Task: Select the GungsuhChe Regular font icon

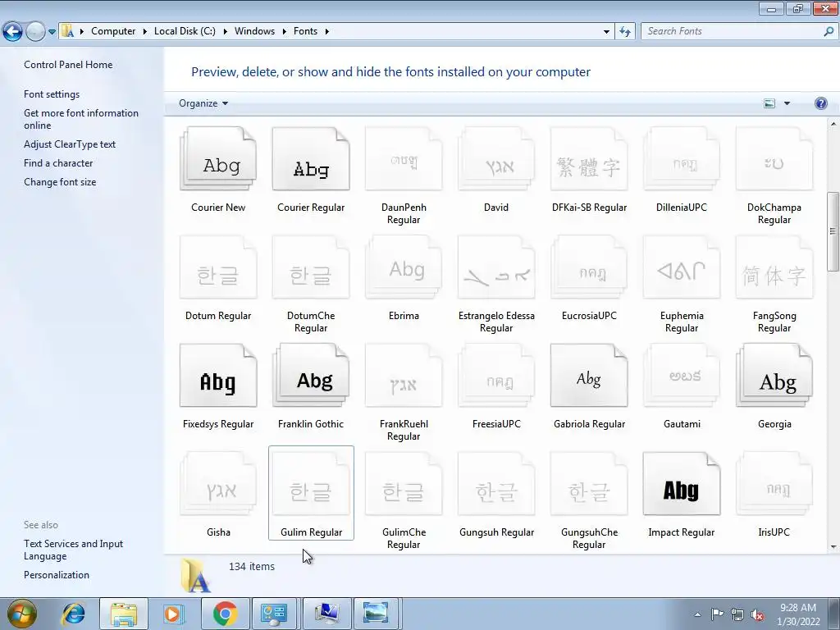Action: click(x=589, y=484)
